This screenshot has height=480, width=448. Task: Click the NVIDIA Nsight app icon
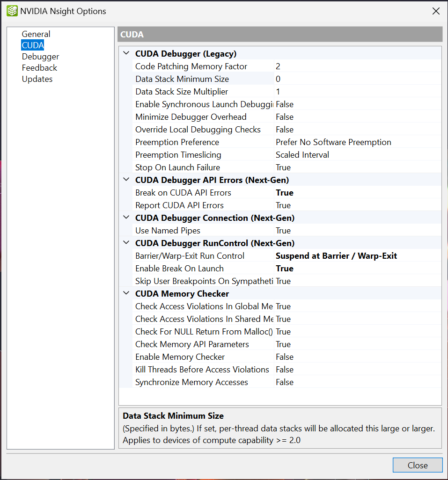point(12,11)
